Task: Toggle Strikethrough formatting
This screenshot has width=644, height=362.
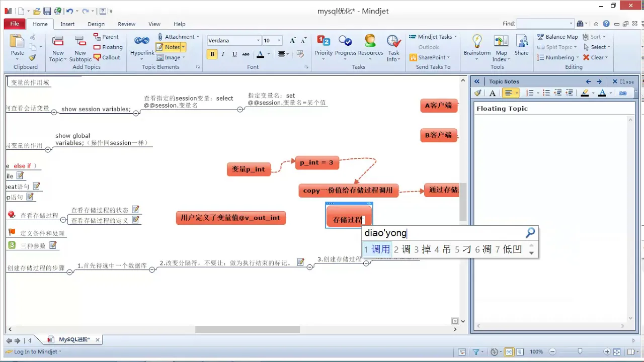Action: point(246,54)
